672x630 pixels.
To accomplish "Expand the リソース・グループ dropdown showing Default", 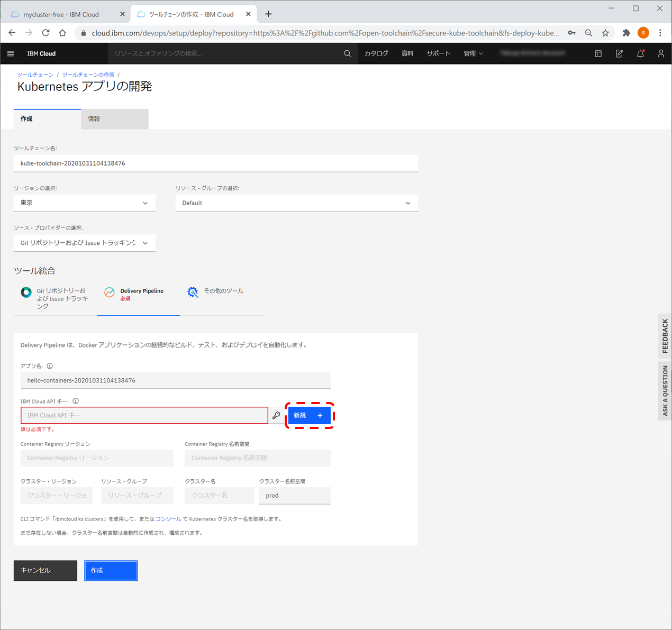I will pyautogui.click(x=297, y=203).
